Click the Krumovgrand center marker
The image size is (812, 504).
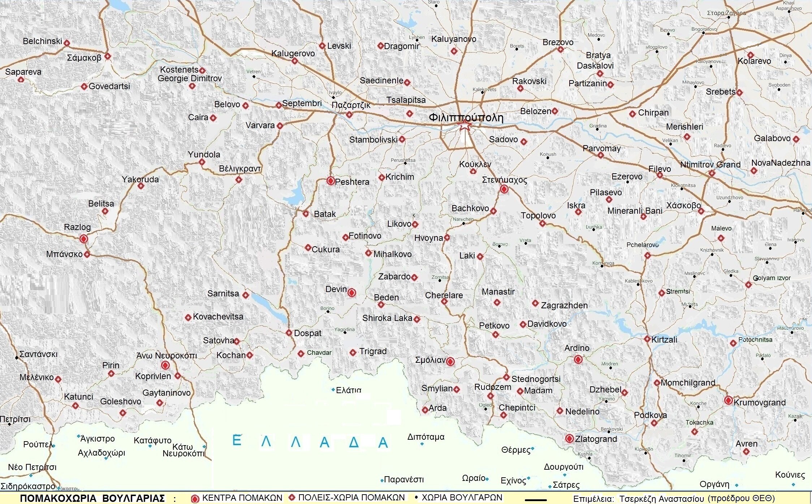click(728, 400)
